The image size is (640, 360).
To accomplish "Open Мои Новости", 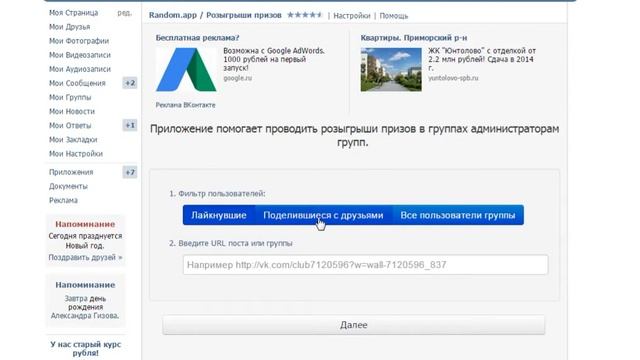I will [72, 111].
